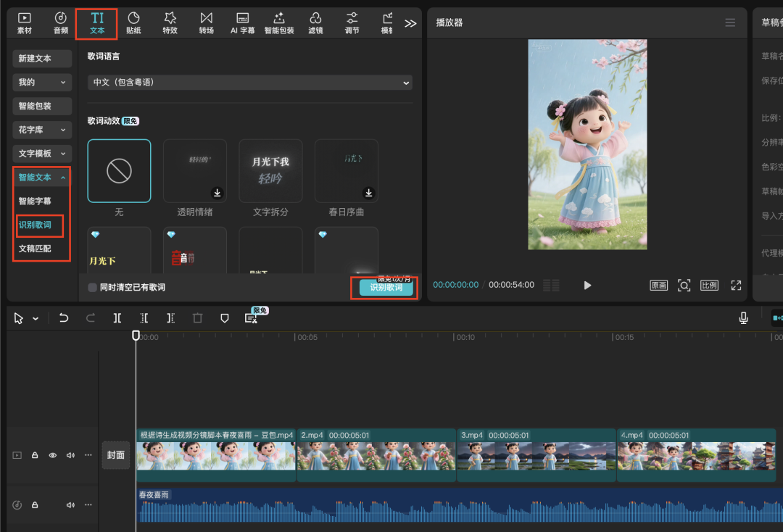Click the teal 识别歌词 button

coord(386,288)
